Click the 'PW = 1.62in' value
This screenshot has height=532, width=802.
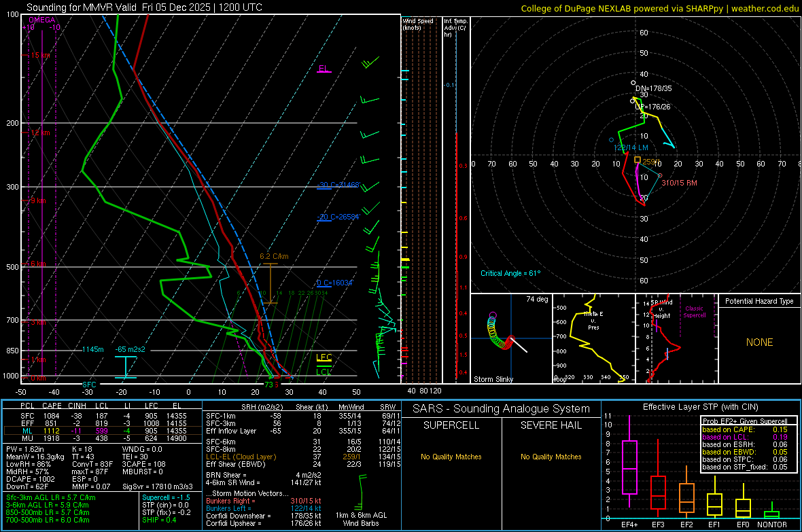(x=25, y=449)
